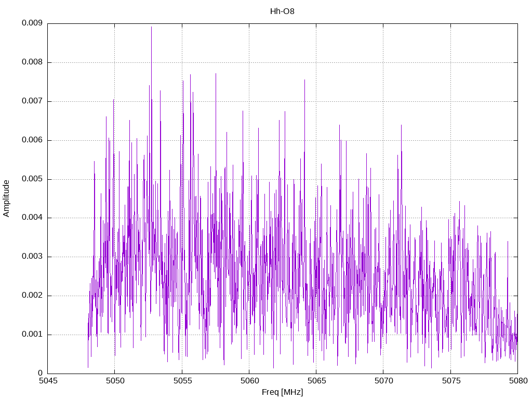Image resolution: width=532 pixels, height=399 pixels.
Task: Click the y-axis tick label 0.003
Action: 32,257
